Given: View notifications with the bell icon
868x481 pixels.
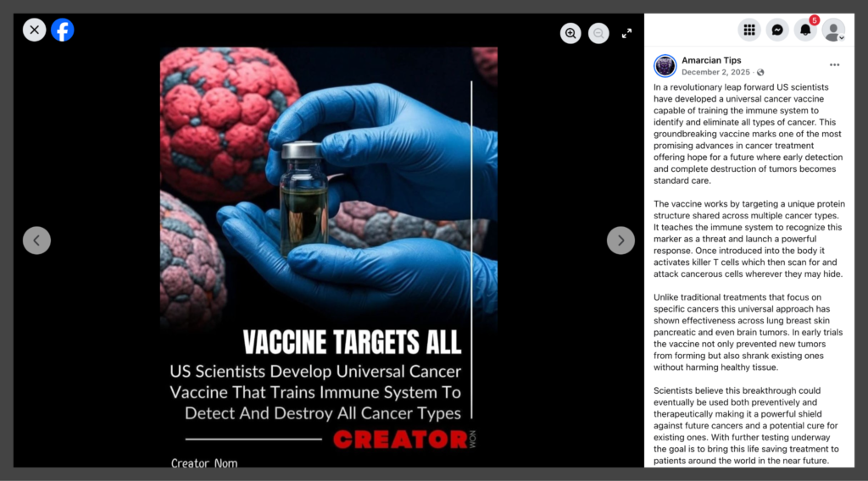Looking at the screenshot, I should point(805,30).
